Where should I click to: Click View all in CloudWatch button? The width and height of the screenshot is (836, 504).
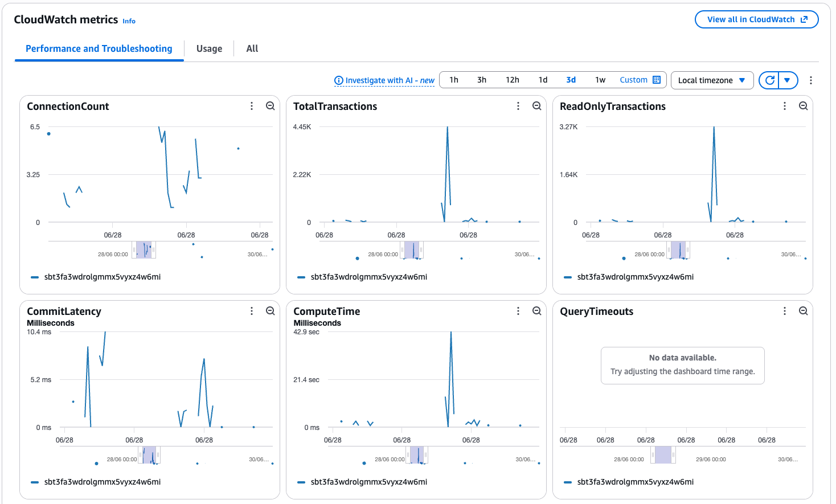[x=757, y=19]
